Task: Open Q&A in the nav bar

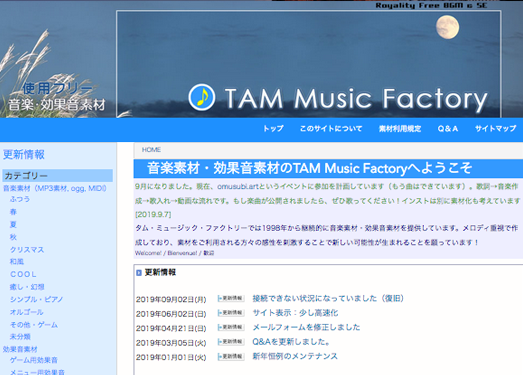Action: pos(448,128)
